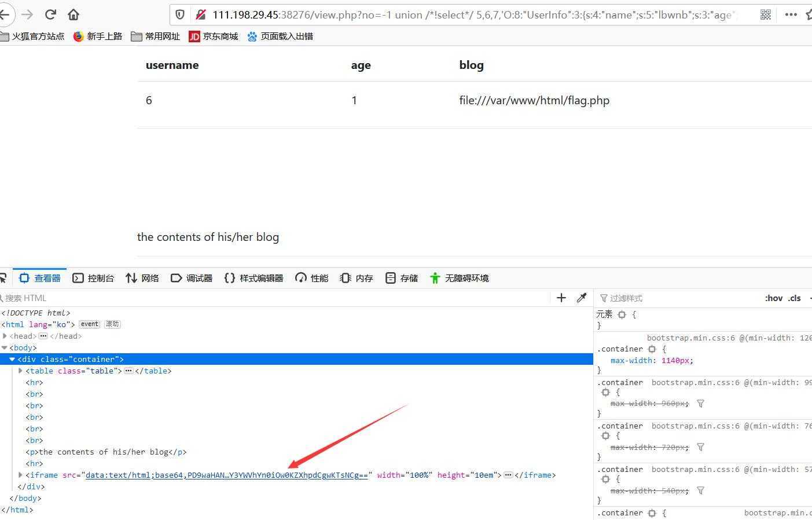Open the 页面载入出错 bookmark

280,36
